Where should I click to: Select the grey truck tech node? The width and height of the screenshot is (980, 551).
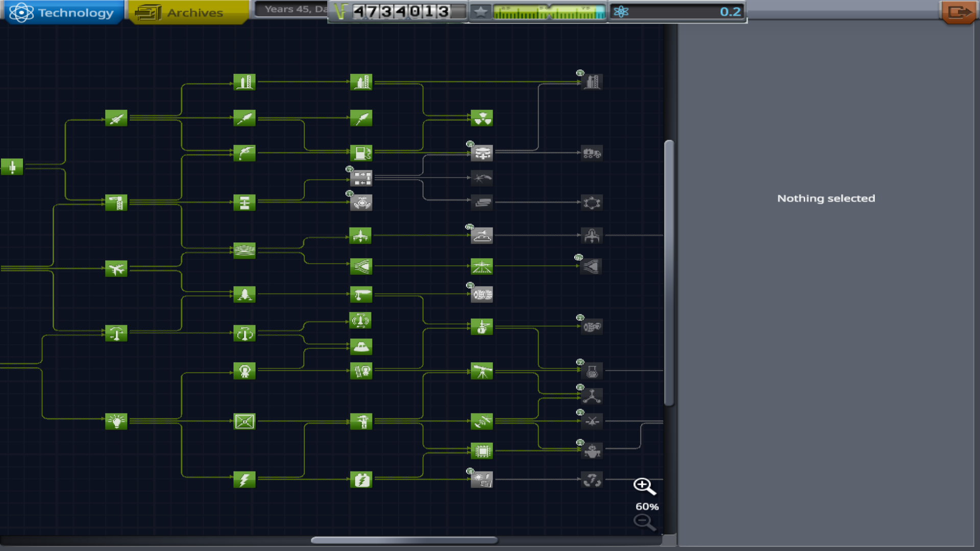(x=592, y=153)
